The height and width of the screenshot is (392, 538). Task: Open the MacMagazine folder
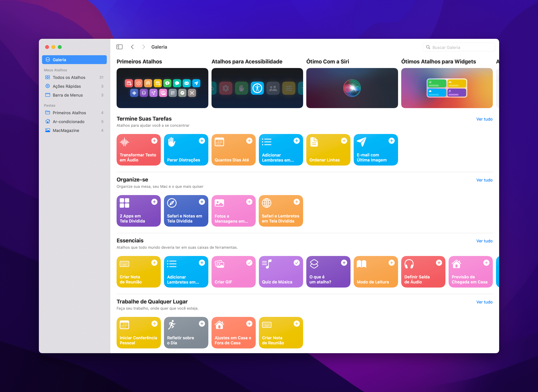coord(74,130)
